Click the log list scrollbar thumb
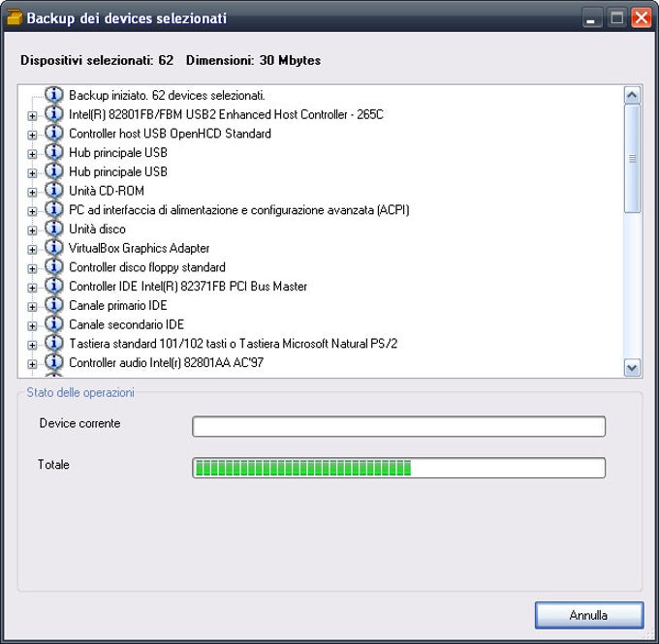This screenshot has height=644, width=659. click(632, 159)
